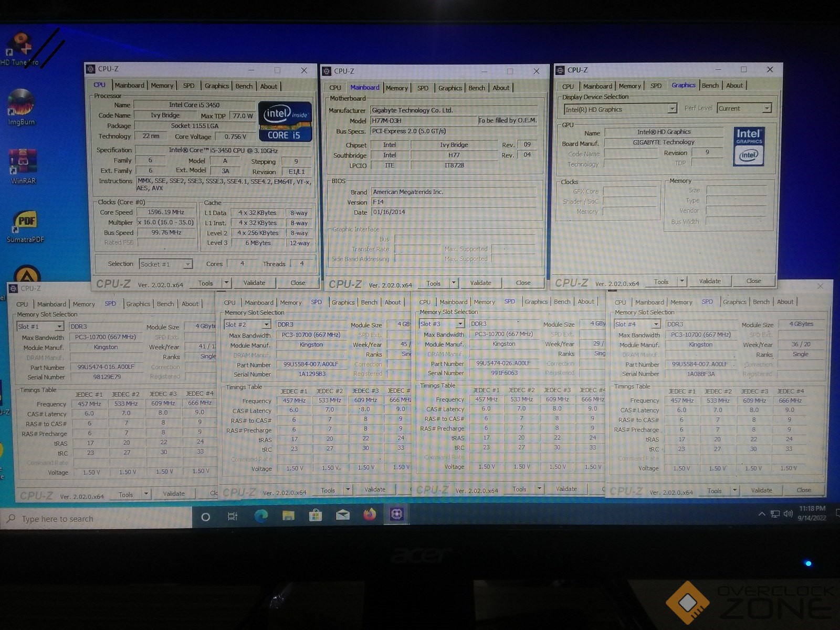Click the taskbar search box
The width and height of the screenshot is (840, 630).
tap(97, 519)
